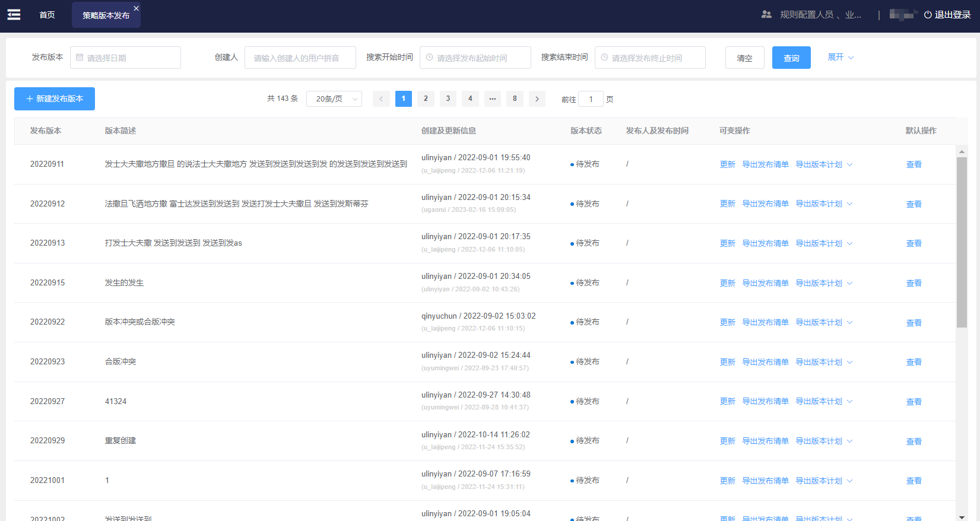The height and width of the screenshot is (521, 980).
Task: Click 更新 for version 20220912
Action: click(x=728, y=204)
